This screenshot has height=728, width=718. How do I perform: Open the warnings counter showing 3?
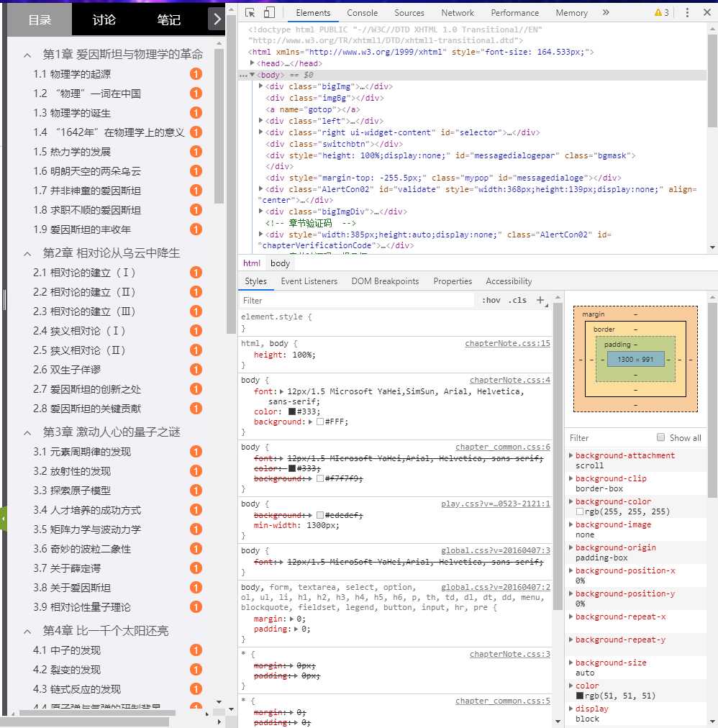(661, 13)
